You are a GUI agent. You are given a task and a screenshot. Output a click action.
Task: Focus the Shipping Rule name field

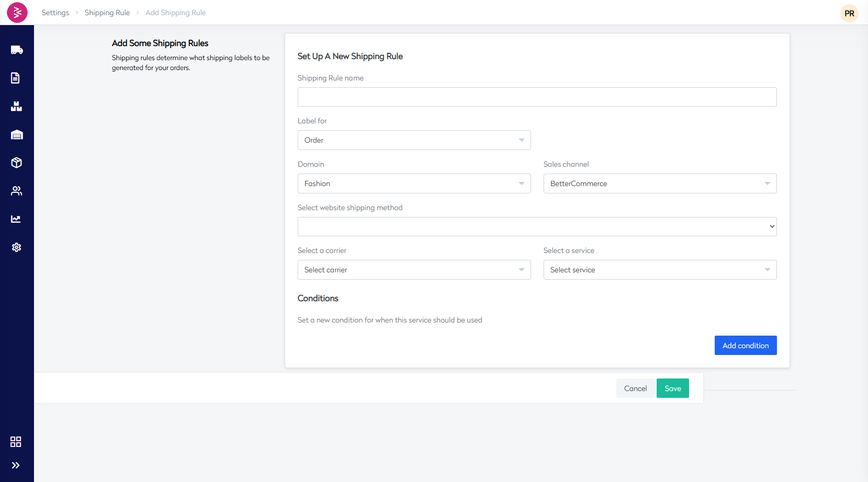point(537,97)
